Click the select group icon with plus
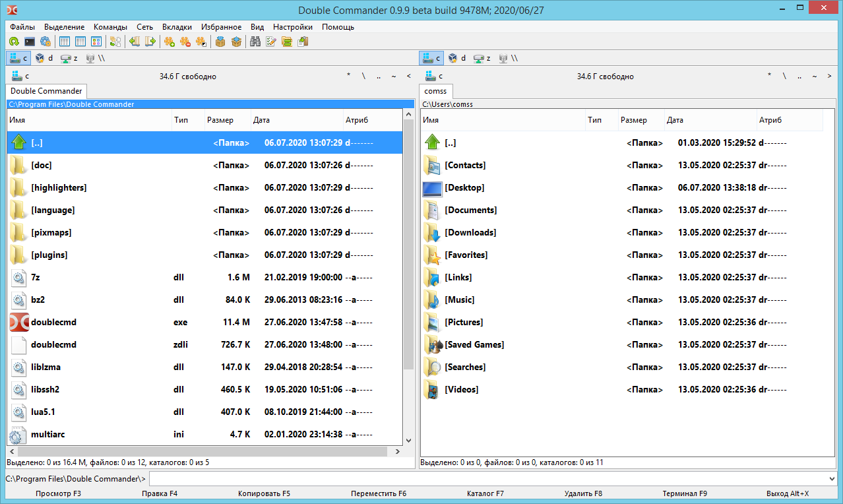Image resolution: width=843 pixels, height=504 pixels. point(170,42)
